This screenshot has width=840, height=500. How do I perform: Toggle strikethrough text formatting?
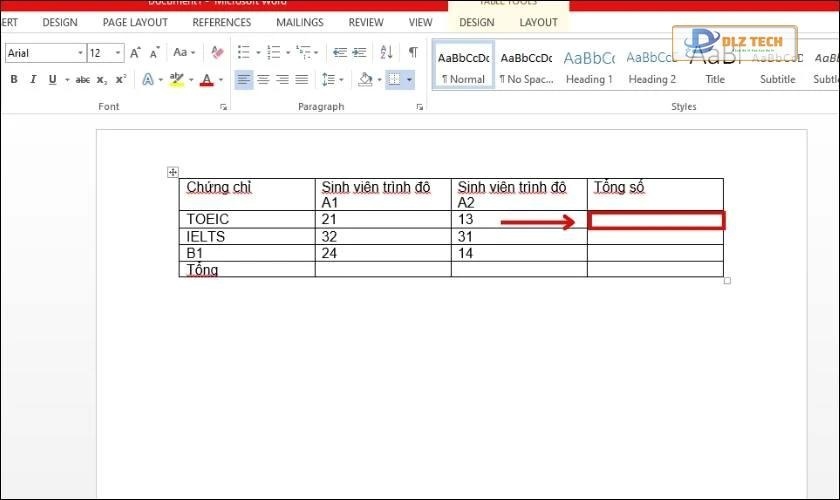(83, 80)
